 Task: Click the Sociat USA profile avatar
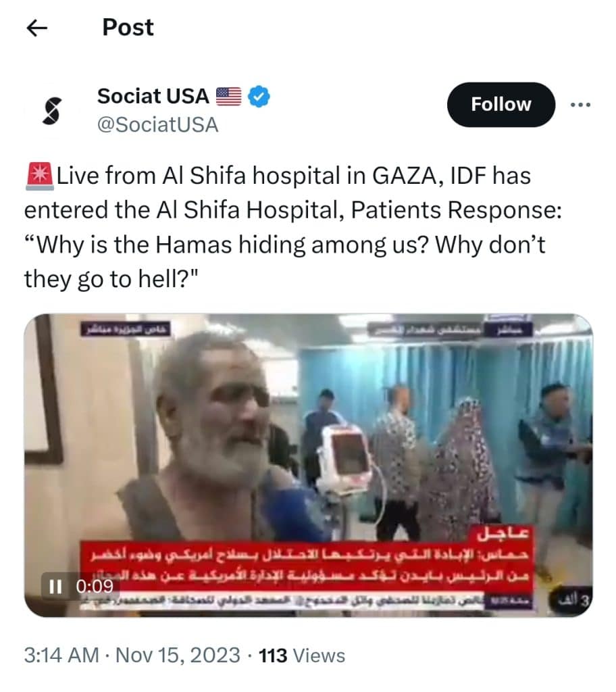coord(51,110)
